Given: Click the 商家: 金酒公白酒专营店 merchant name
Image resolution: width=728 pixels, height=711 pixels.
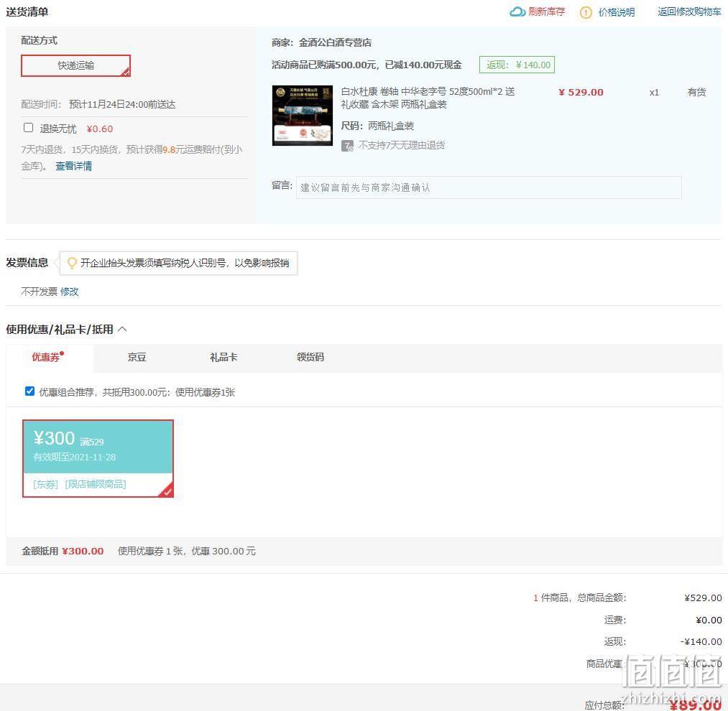Looking at the screenshot, I should [321, 42].
